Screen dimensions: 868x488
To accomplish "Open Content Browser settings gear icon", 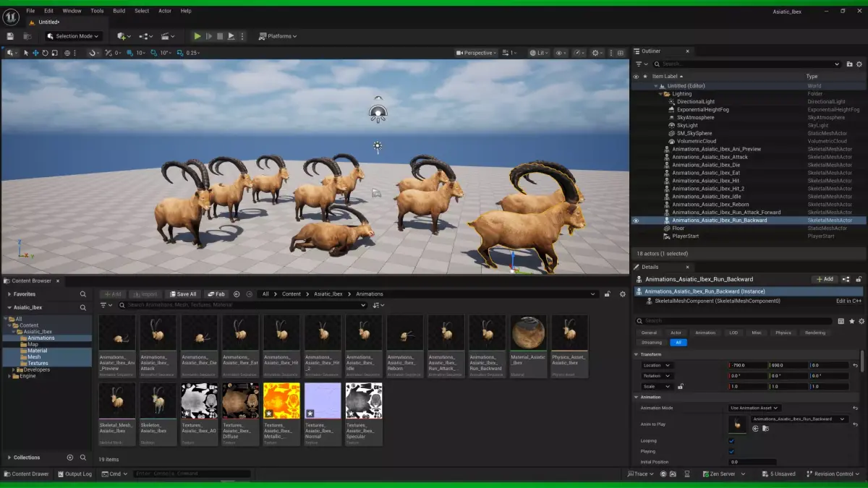I will 623,294.
